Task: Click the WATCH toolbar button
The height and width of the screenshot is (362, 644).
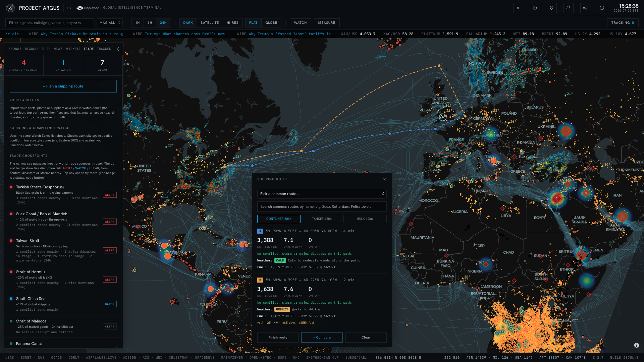Action: click(301, 23)
